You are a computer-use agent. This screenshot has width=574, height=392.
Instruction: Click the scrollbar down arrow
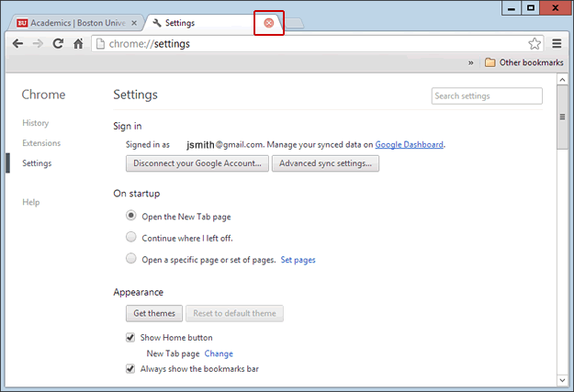click(x=562, y=380)
